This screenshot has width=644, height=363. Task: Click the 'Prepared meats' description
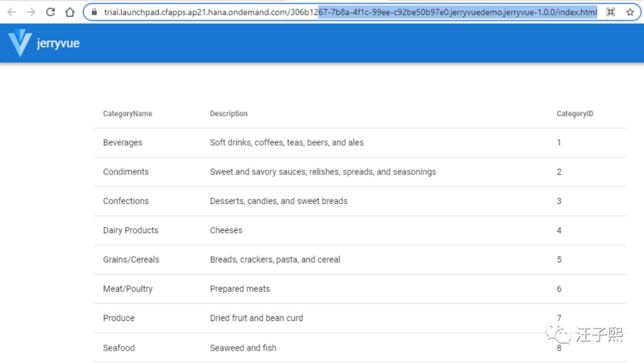click(x=240, y=288)
